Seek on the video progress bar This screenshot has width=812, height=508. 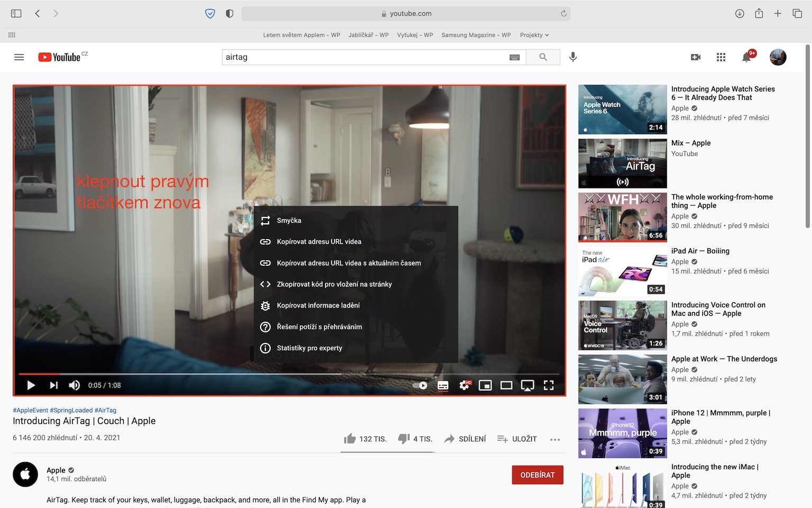289,374
